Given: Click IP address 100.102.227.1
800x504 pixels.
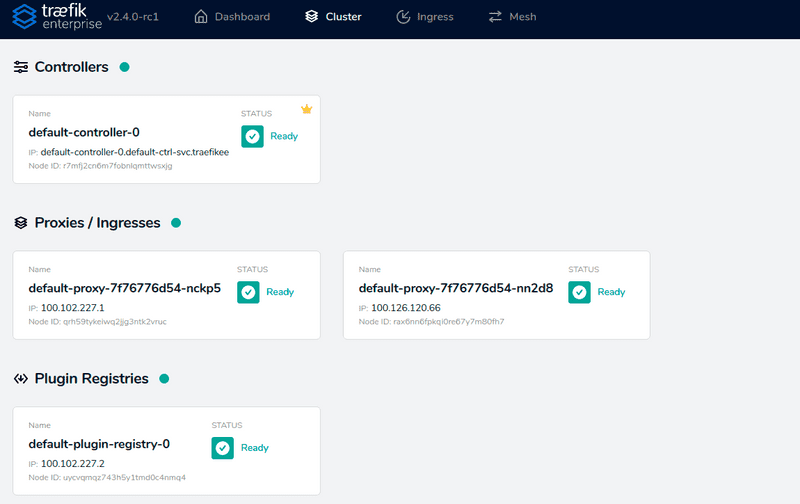Looking at the screenshot, I should (72, 308).
